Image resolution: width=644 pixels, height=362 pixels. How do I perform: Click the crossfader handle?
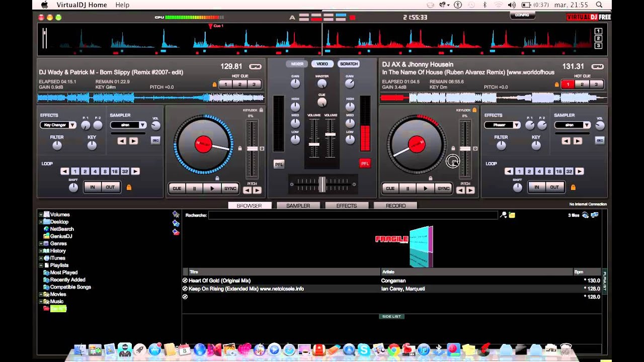click(322, 184)
